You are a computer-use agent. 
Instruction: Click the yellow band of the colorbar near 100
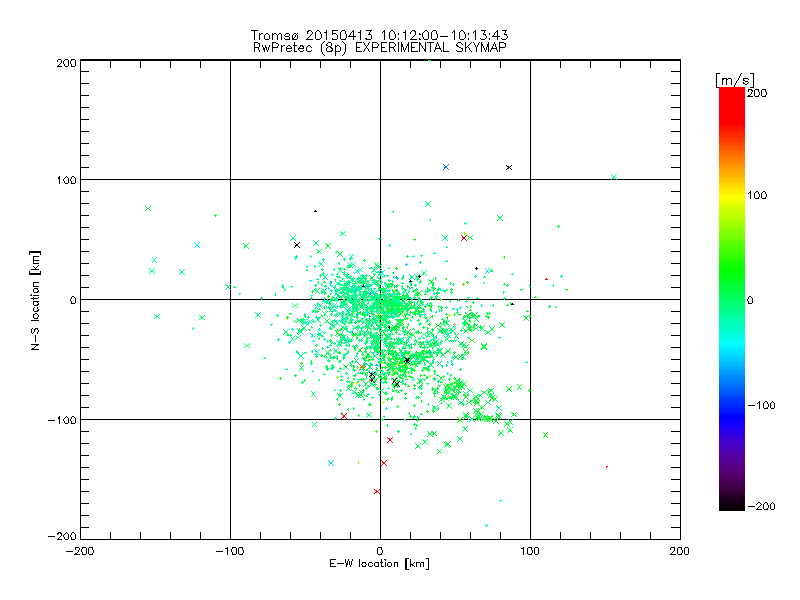coord(732,195)
